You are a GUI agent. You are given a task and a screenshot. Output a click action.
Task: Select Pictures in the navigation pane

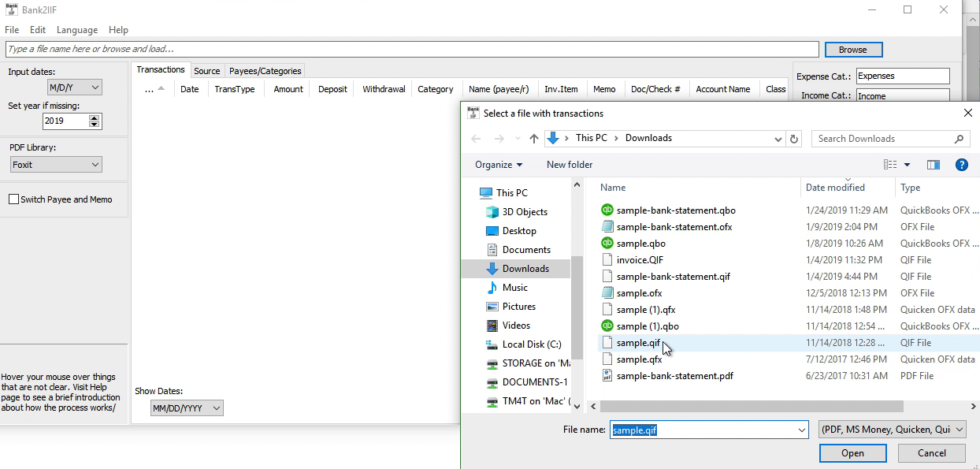[x=510, y=307]
